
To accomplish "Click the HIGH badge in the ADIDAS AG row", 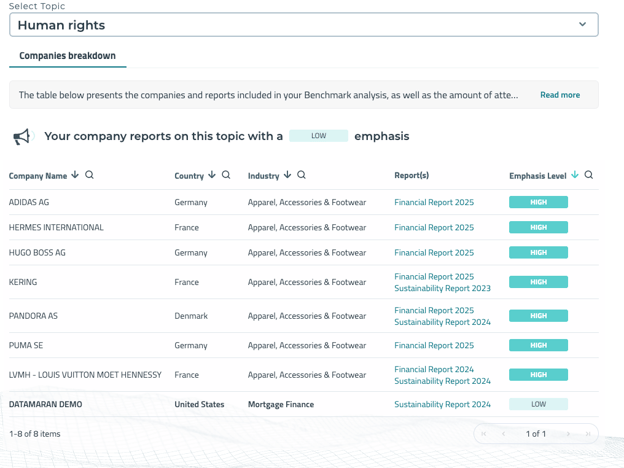I will click(538, 202).
